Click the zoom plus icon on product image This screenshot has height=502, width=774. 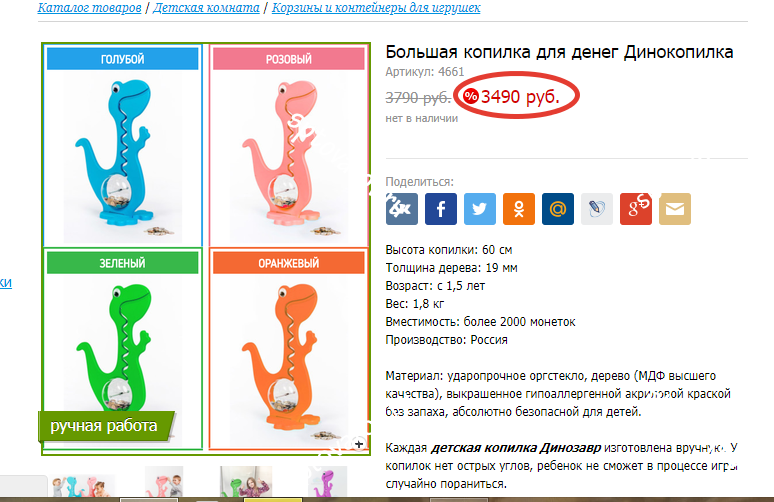[359, 444]
